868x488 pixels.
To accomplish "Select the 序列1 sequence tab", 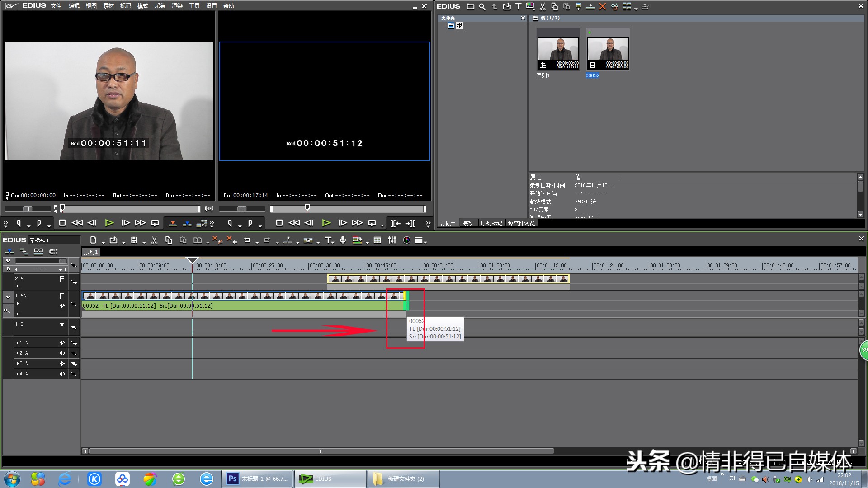I will coord(91,252).
